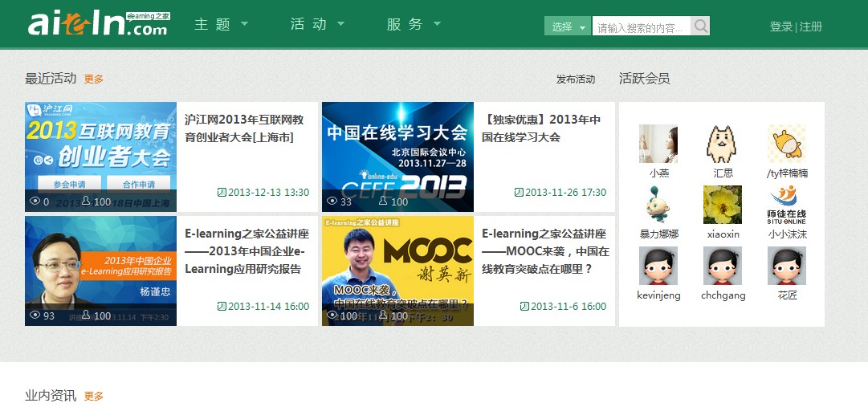Screen dimensions: 868x411
Task: Open 2013年中国企业e-Learning应用研究报告 lecture title
Action: [x=247, y=251]
